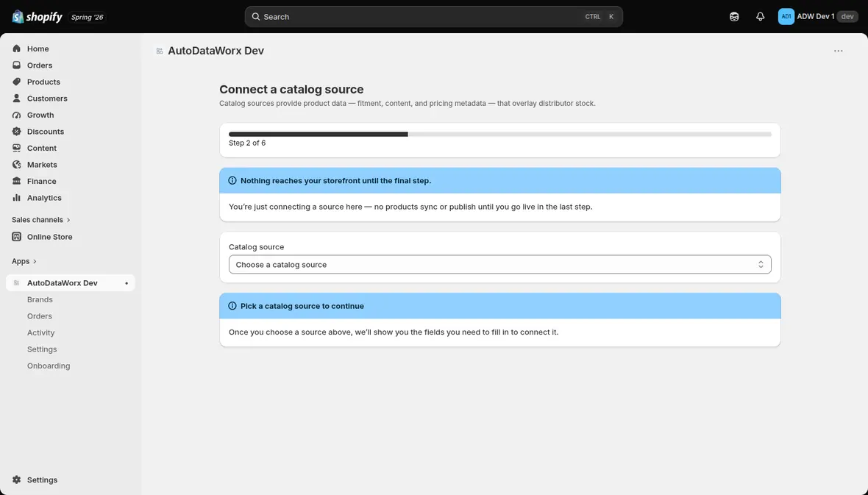This screenshot has width=868, height=495.
Task: Click info icon beside Pick a catalog source
Action: click(x=232, y=306)
